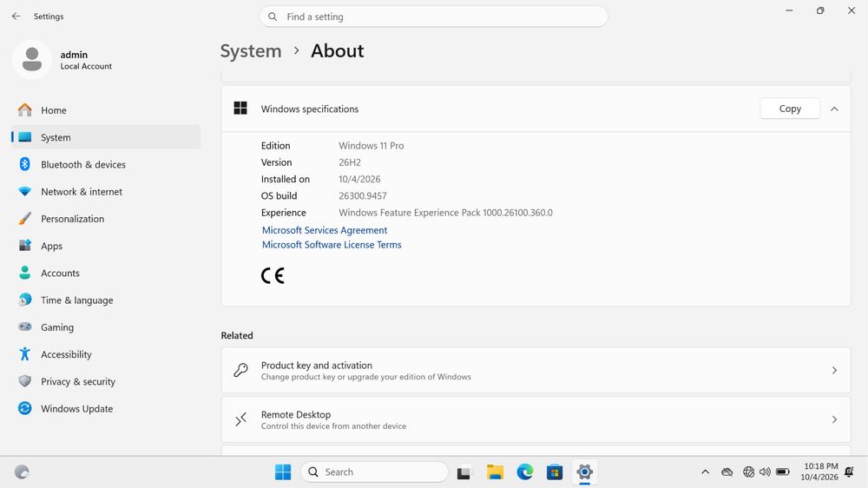
Task: Open Microsoft Store from the taskbar
Action: (x=555, y=472)
